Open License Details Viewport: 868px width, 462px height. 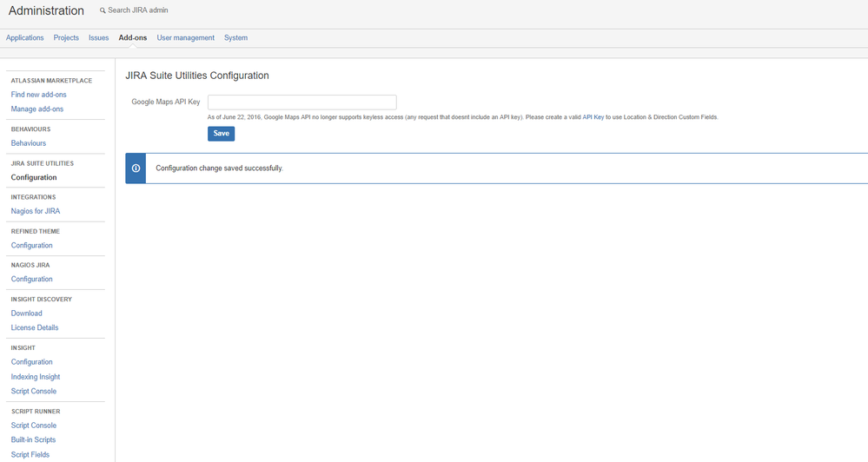[x=35, y=327]
